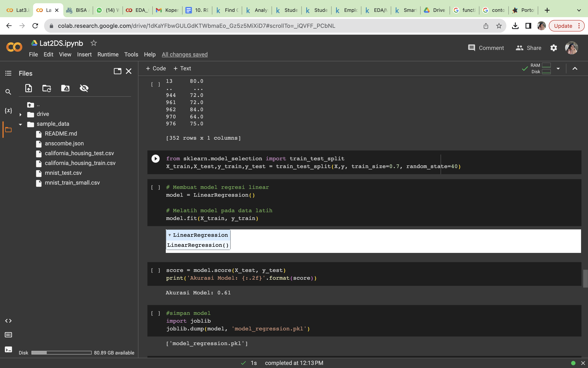Click the Colab logo
Image resolution: width=588 pixels, height=368 pixels.
pos(14,47)
